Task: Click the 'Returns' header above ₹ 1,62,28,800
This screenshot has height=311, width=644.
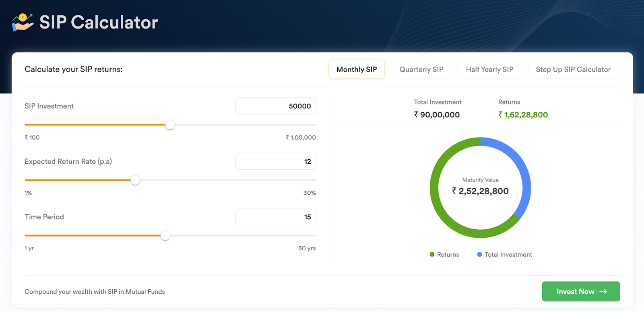Action: click(x=509, y=102)
